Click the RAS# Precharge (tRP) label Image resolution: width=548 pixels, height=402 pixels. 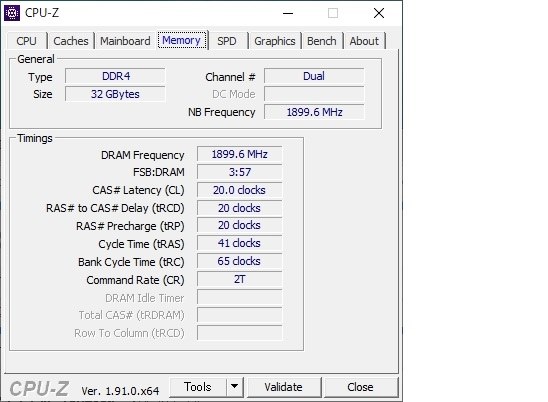[130, 226]
